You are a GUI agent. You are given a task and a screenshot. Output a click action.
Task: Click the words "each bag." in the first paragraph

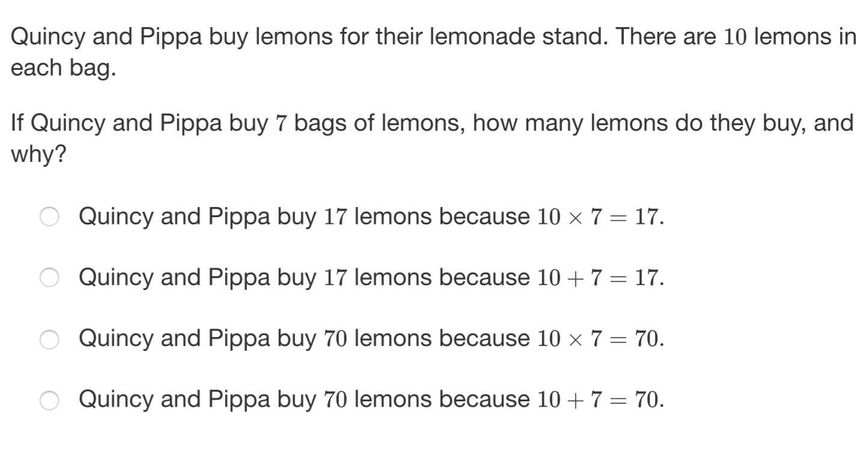[x=63, y=69]
